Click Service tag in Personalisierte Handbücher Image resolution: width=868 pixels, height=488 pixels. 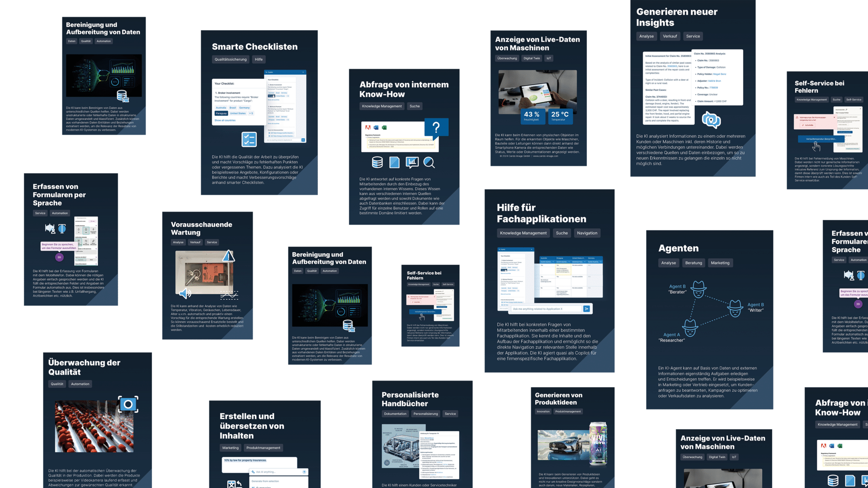(x=450, y=414)
